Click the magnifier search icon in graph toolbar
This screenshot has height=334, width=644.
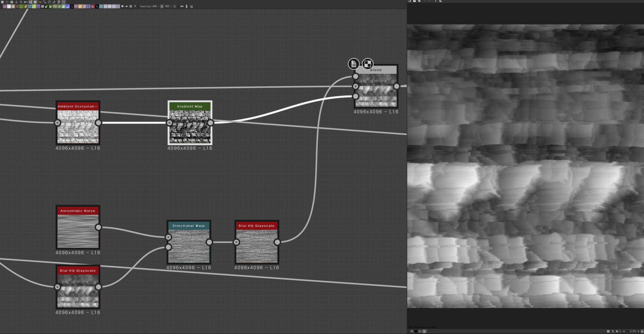(21, 2)
